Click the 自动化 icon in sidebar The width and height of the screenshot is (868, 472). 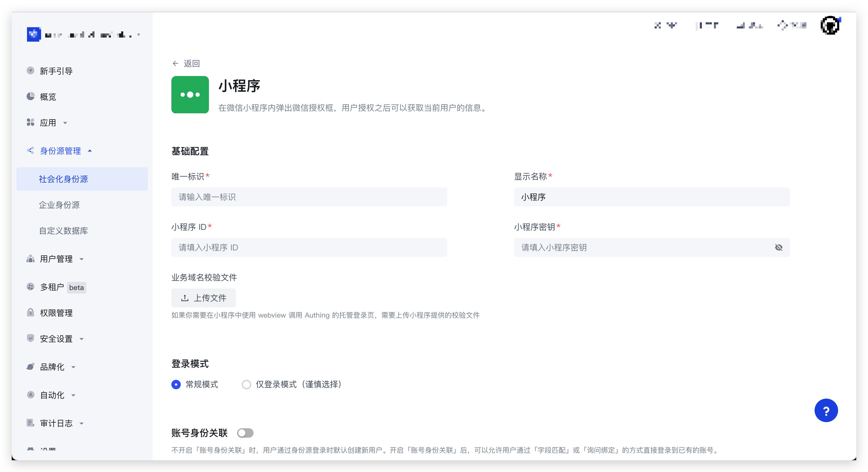pos(31,395)
